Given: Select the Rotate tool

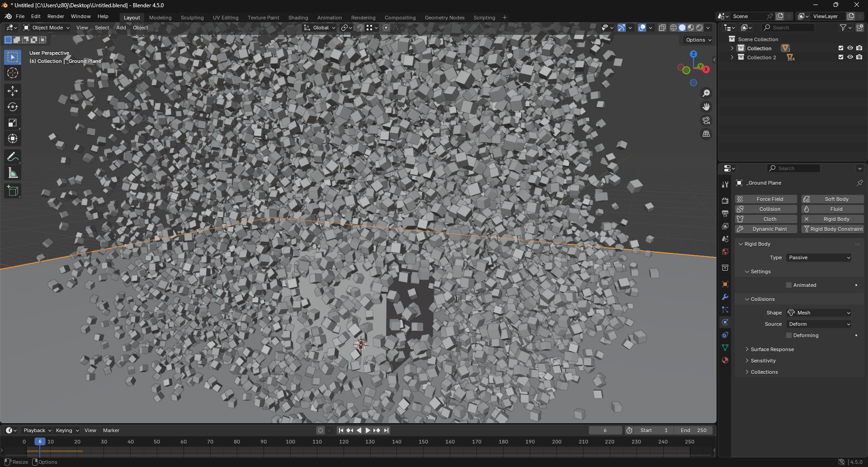Looking at the screenshot, I should click(13, 107).
